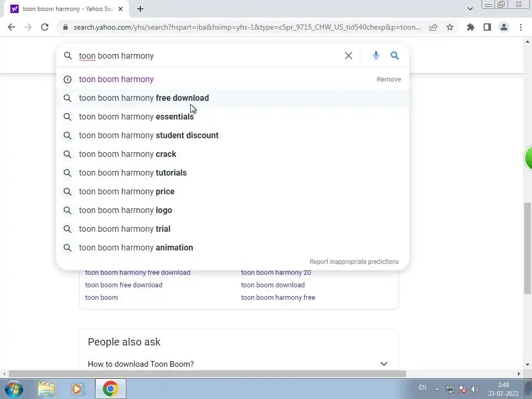Pick suggestion toon boom harmony trial
Viewport: 532px width, 399px height.
232,229
